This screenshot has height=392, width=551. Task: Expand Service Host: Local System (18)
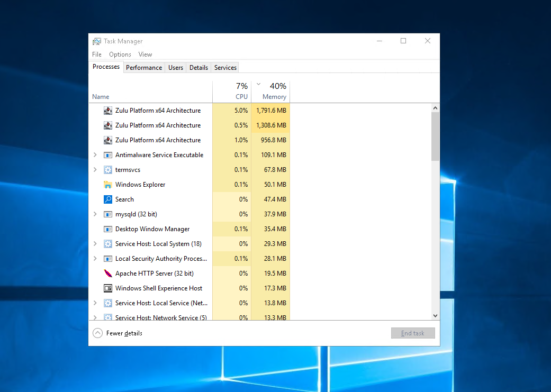[95, 244]
